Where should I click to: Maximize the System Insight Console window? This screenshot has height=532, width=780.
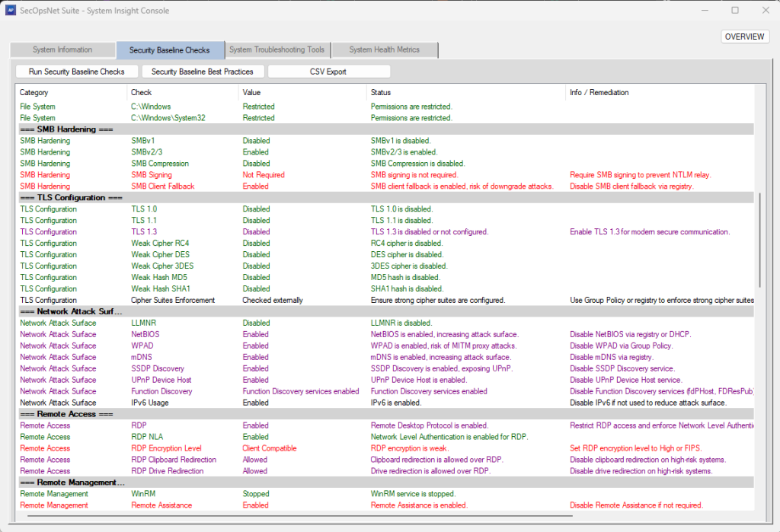point(734,11)
